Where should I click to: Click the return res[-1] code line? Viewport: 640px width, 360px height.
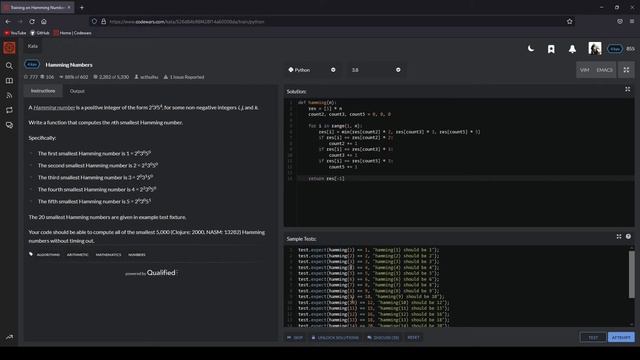(x=326, y=178)
